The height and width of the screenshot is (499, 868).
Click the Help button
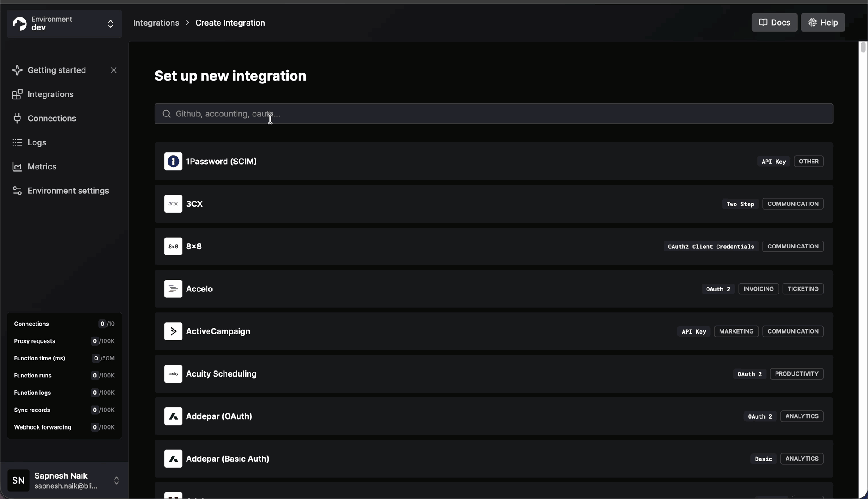[822, 23]
